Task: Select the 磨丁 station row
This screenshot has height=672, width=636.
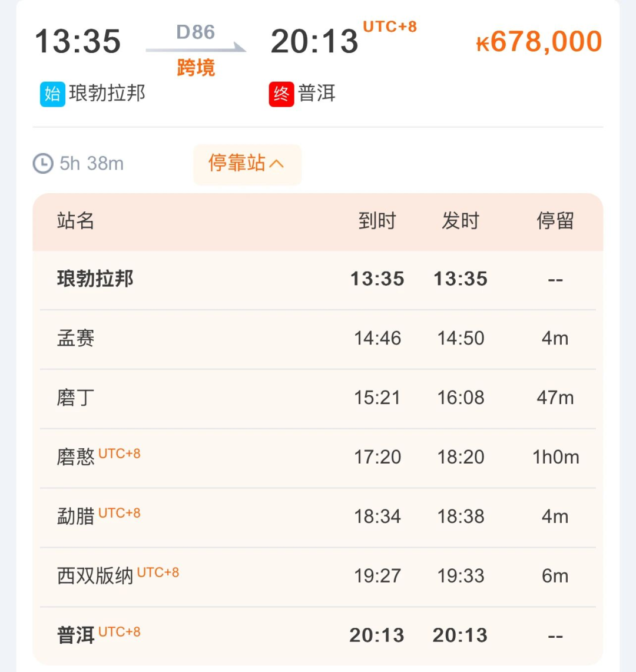Action: [318, 399]
